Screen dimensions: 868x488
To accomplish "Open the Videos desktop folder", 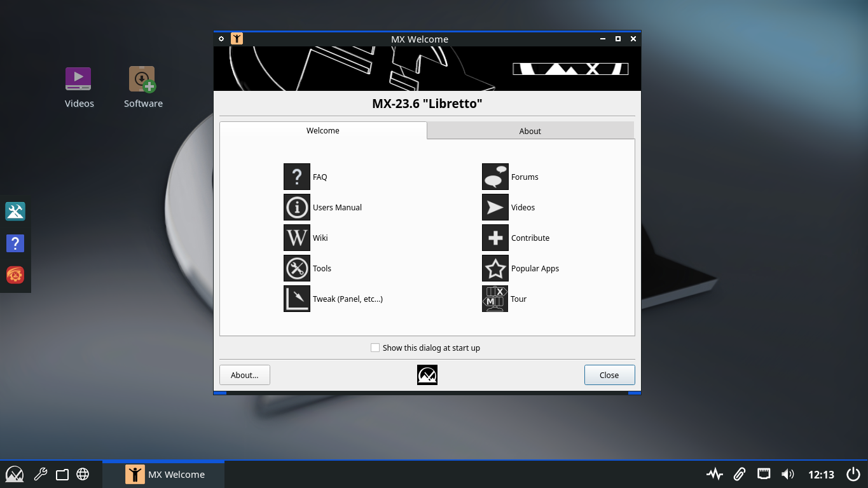I will click(x=78, y=79).
